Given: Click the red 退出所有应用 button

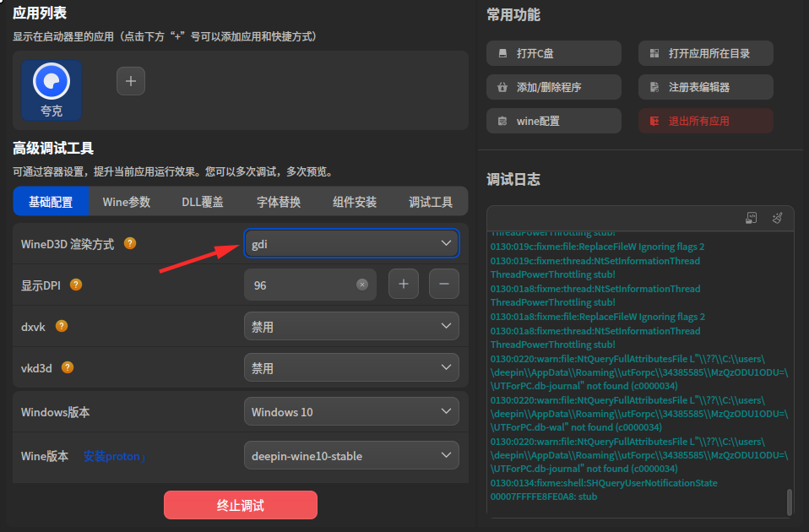Looking at the screenshot, I should (x=706, y=121).
